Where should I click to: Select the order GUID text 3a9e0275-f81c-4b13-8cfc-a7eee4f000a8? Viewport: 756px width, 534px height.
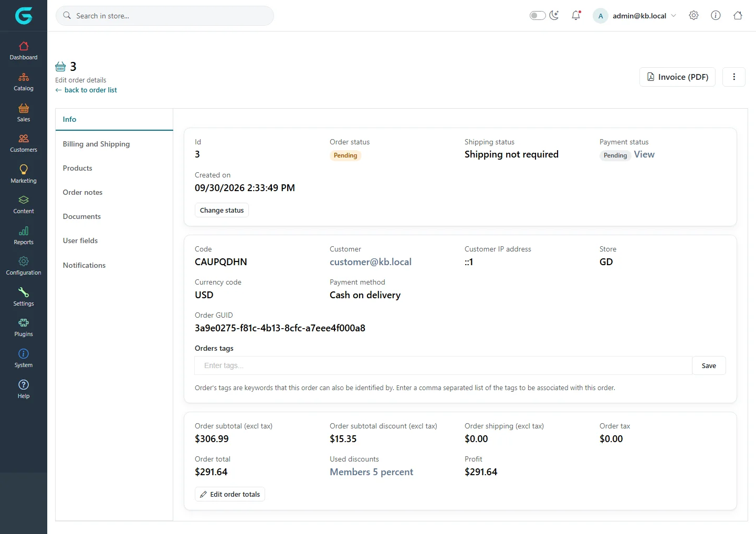click(280, 328)
